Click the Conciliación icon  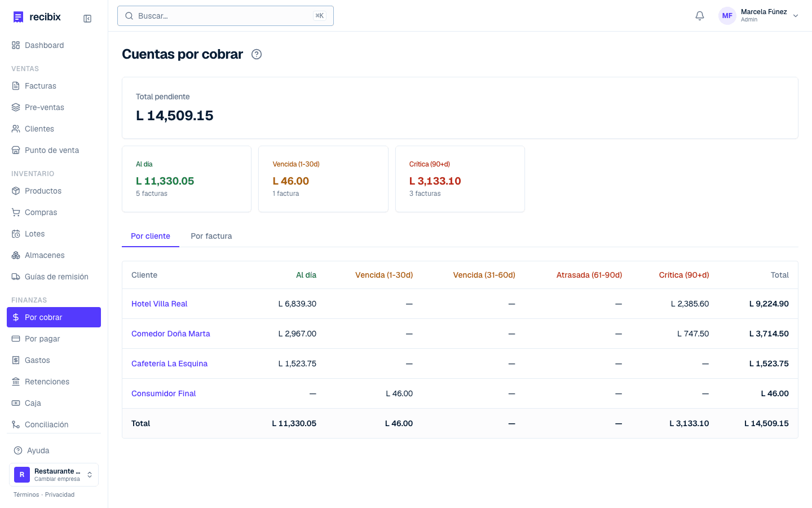pyautogui.click(x=16, y=424)
